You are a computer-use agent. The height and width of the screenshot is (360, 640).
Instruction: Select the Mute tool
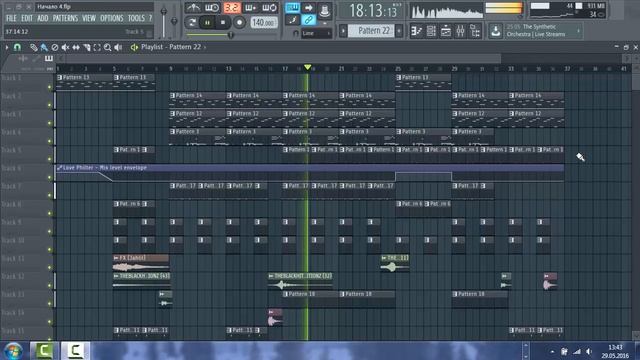tap(65, 48)
